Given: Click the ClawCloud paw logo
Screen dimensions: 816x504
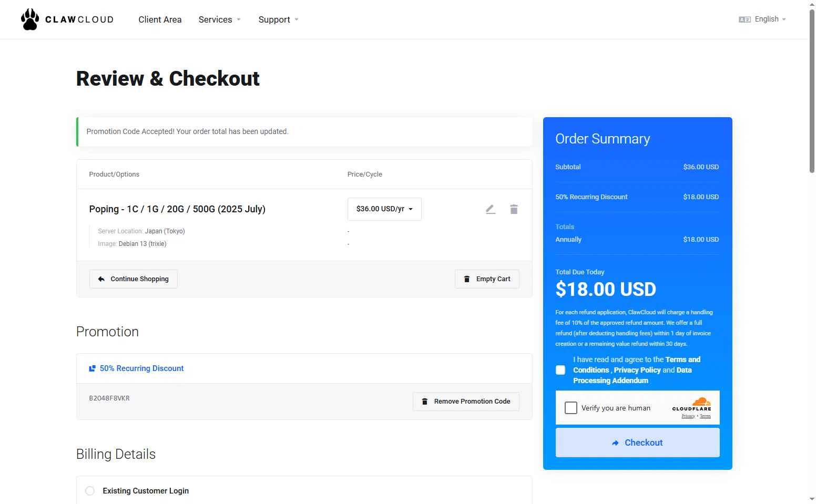Looking at the screenshot, I should coord(30,19).
